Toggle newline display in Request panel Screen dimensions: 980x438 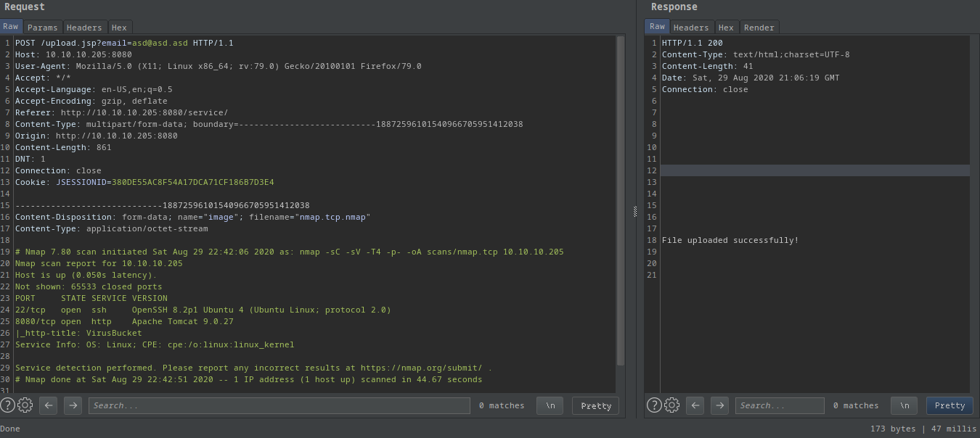[x=550, y=405]
